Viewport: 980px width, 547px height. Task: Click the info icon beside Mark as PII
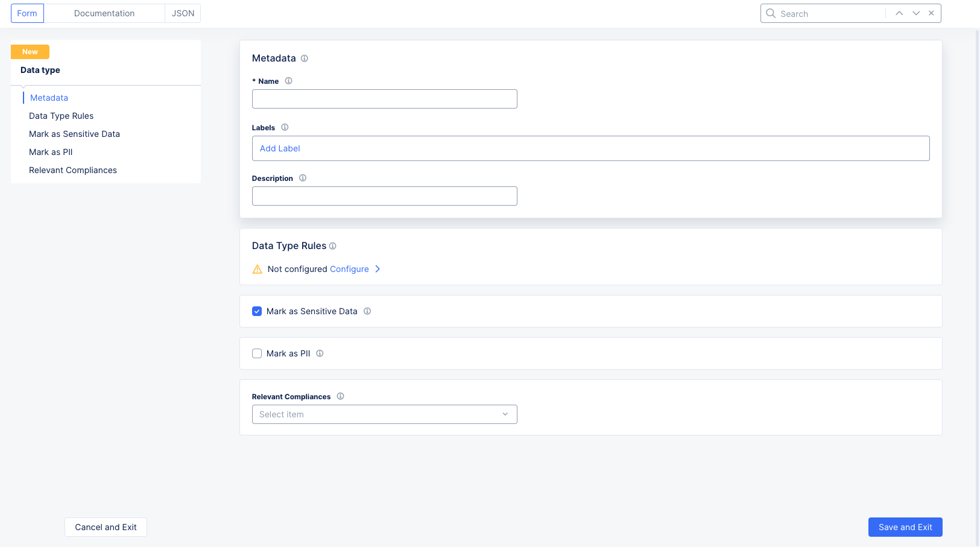click(x=320, y=353)
